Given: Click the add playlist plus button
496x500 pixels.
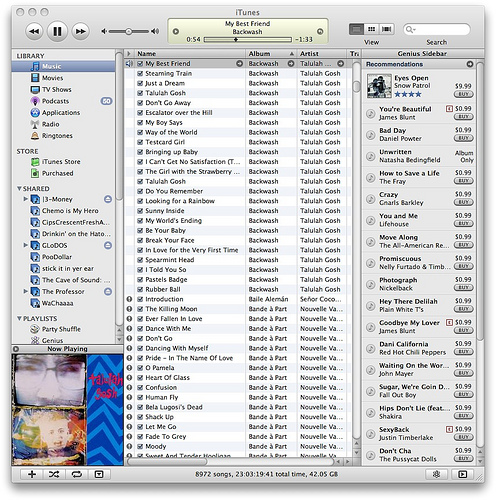Looking at the screenshot, I should point(32,474).
